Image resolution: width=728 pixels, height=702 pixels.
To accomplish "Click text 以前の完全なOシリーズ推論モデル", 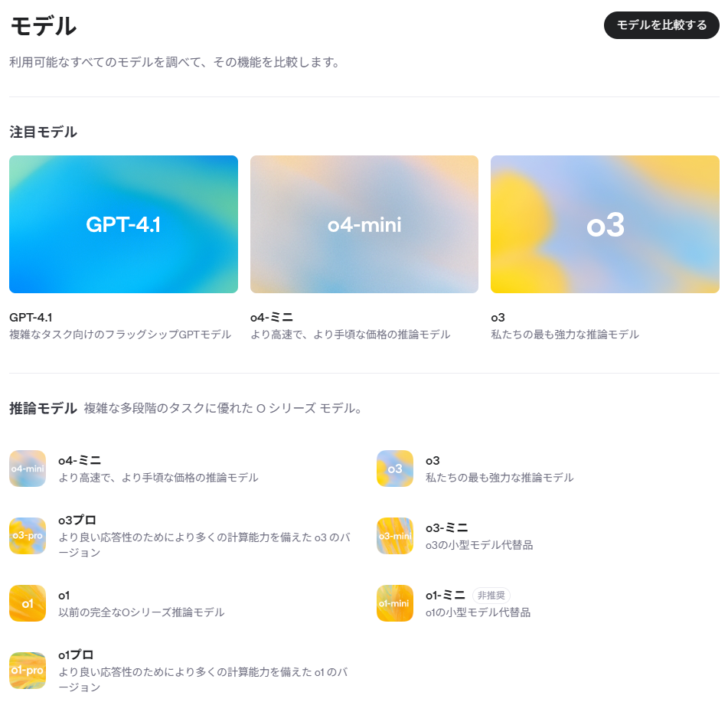I will (141, 612).
